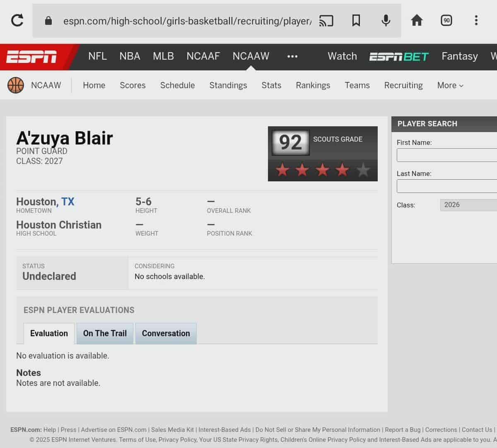The width and height of the screenshot is (497, 448).
Task: Switch to the Conversation tab
Action: pos(166,333)
